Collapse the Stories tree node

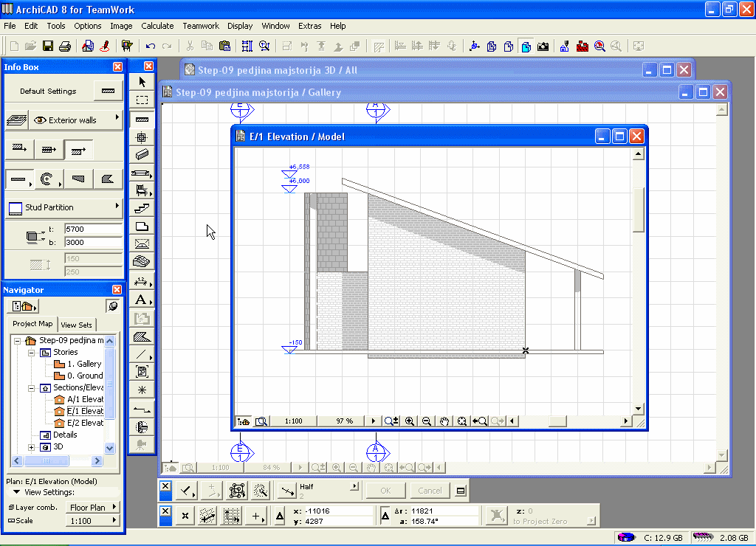pos(32,353)
